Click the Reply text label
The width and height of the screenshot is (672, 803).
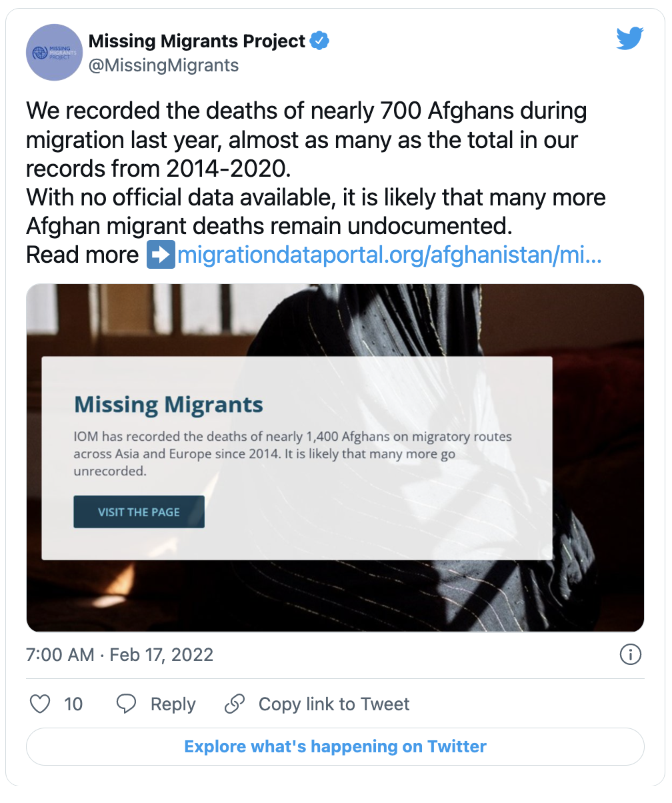[173, 704]
